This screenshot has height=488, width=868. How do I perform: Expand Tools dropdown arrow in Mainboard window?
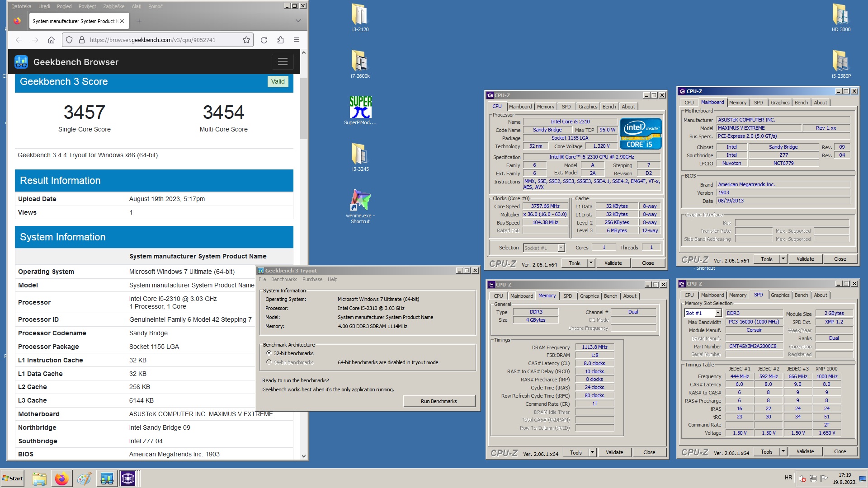click(783, 259)
